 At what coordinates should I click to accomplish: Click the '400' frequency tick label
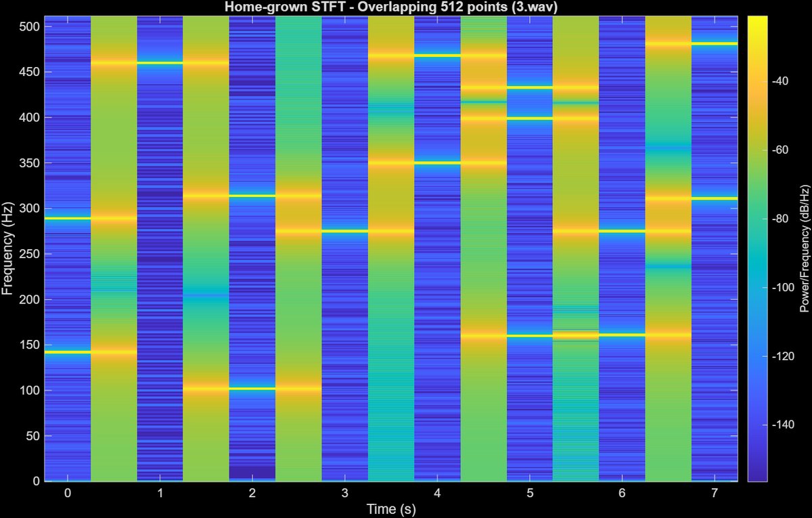pos(30,117)
